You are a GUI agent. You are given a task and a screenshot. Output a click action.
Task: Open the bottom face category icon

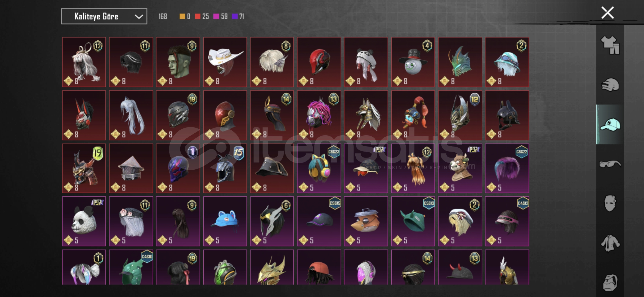(610, 282)
